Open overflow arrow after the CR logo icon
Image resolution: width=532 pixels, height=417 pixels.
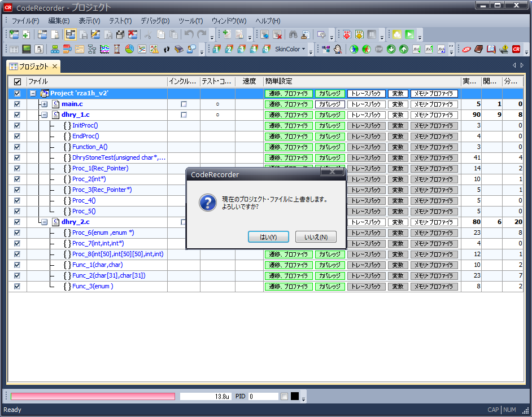click(526, 50)
